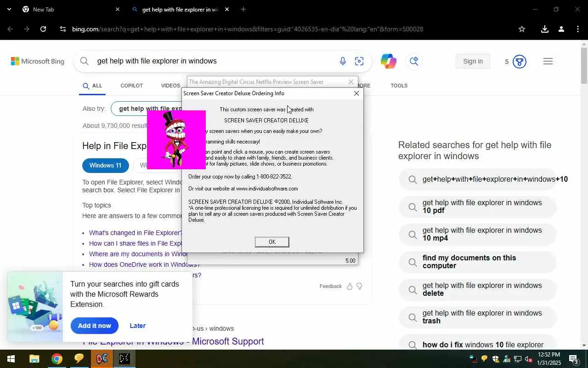Click the site information icon in address bar
The height and width of the screenshot is (368, 588).
point(63,29)
